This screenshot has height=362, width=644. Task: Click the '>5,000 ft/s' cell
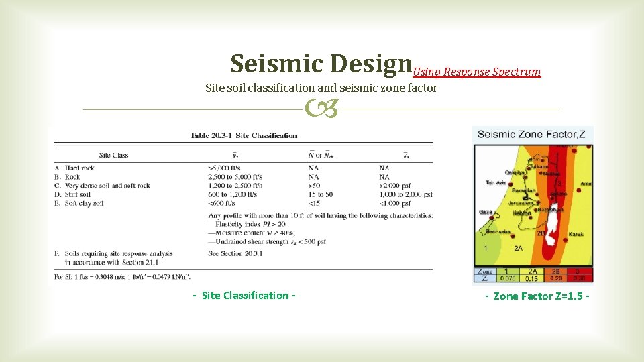[x=224, y=168]
